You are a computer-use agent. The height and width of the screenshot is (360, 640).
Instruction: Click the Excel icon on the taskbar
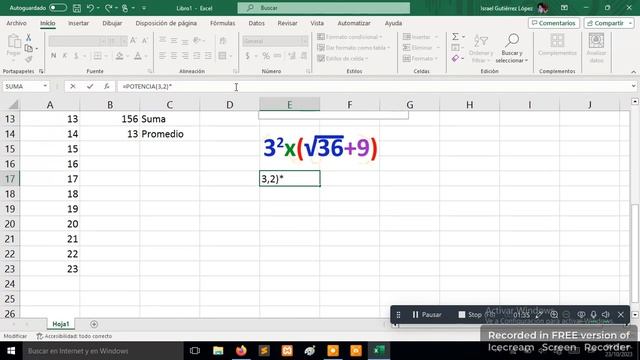click(x=379, y=351)
